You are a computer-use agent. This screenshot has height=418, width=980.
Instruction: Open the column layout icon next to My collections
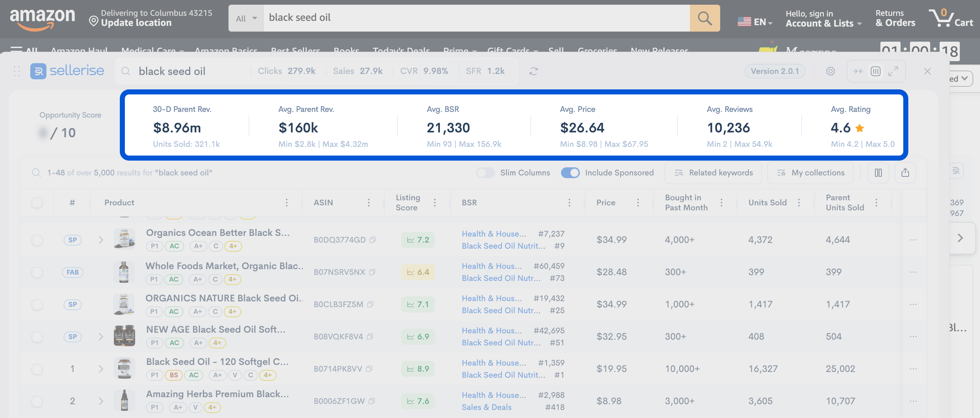click(x=878, y=173)
